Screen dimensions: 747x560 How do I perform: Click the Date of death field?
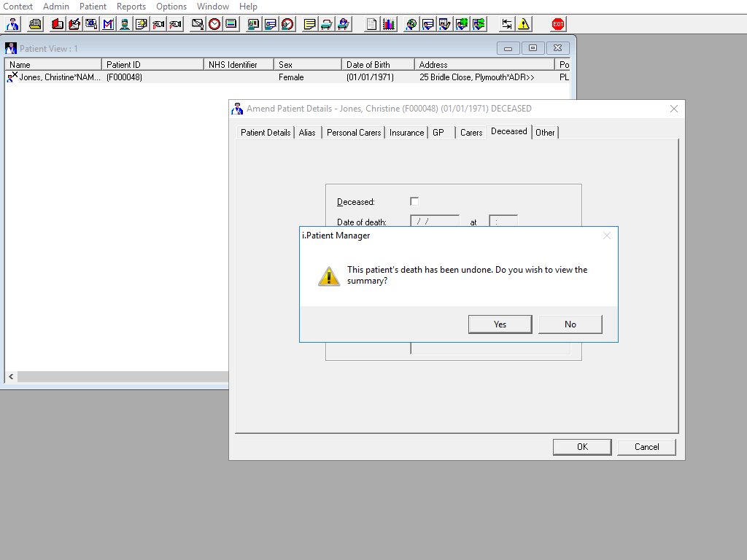click(x=435, y=222)
